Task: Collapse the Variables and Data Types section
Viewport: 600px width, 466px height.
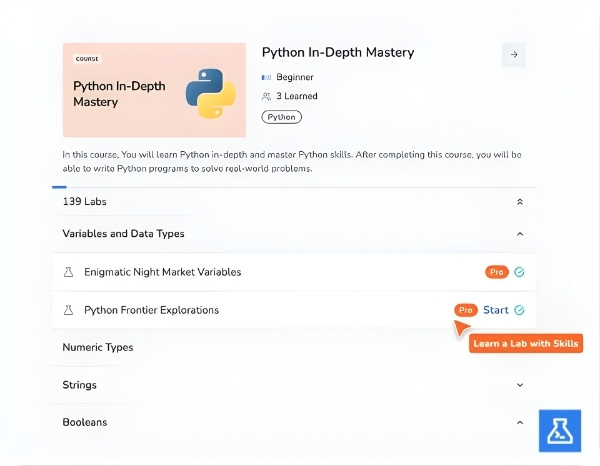Action: pyautogui.click(x=520, y=234)
